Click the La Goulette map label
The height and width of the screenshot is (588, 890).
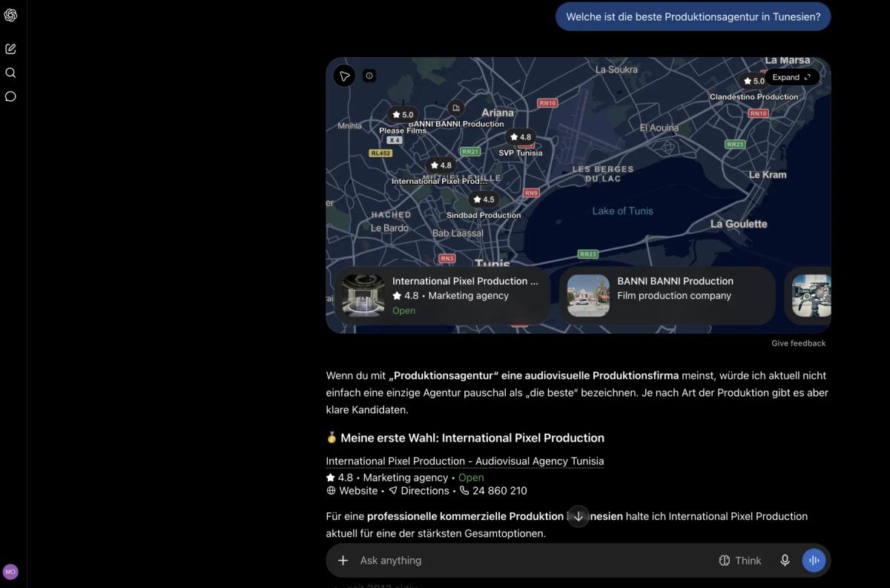[739, 224]
